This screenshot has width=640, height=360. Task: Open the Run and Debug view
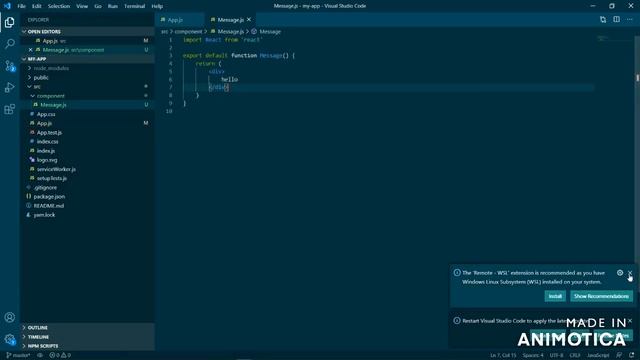tap(9, 87)
